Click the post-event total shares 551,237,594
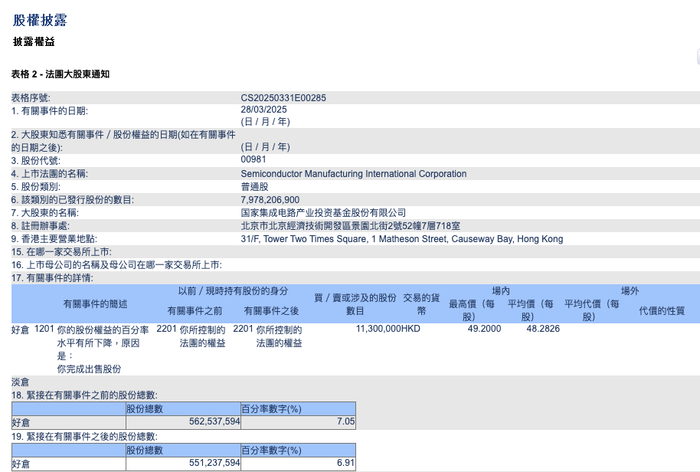This screenshot has width=700, height=472. pyautogui.click(x=214, y=463)
